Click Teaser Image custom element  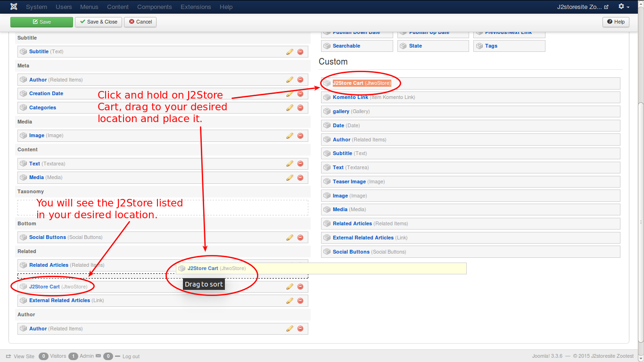[x=471, y=181]
